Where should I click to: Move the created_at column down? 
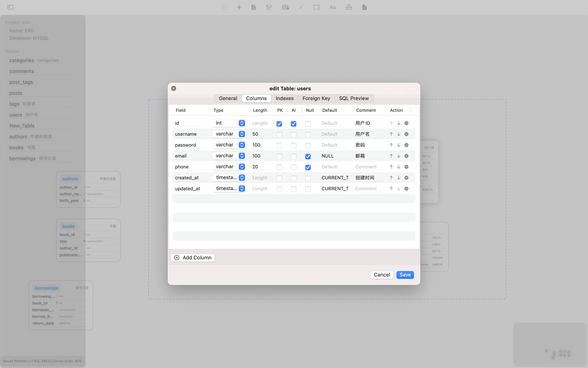[399, 178]
